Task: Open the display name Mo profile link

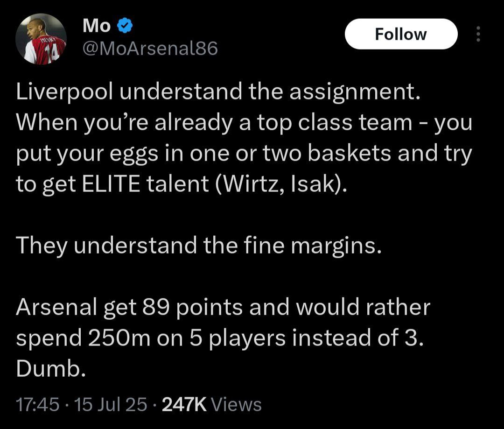Action: pyautogui.click(x=97, y=27)
